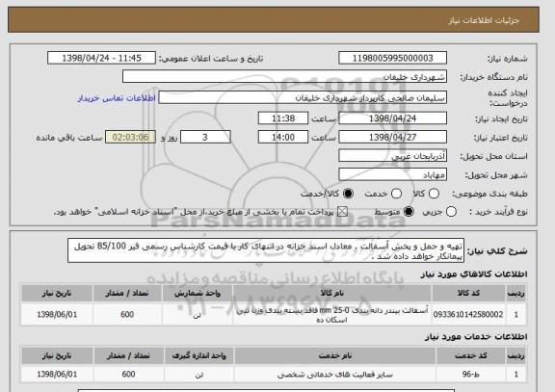This screenshot has width=555, height=392.
Task: Choose the متوسط purchase process option
Action: [x=409, y=212]
